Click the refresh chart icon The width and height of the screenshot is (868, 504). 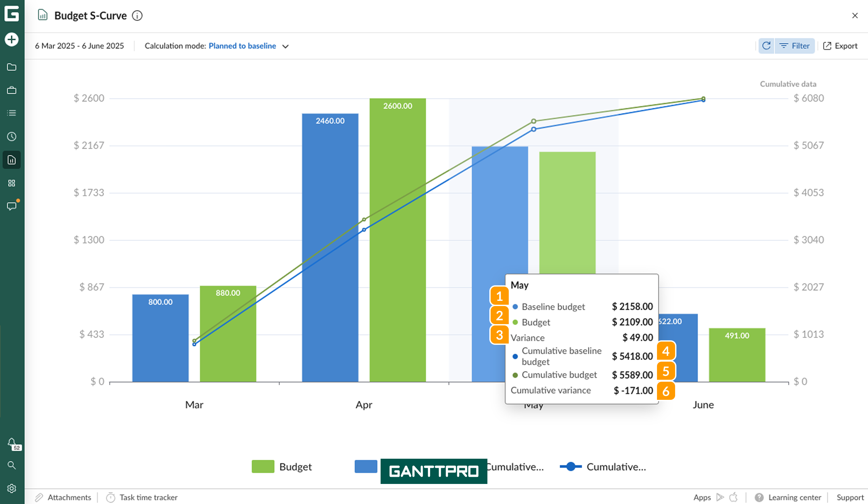click(766, 46)
